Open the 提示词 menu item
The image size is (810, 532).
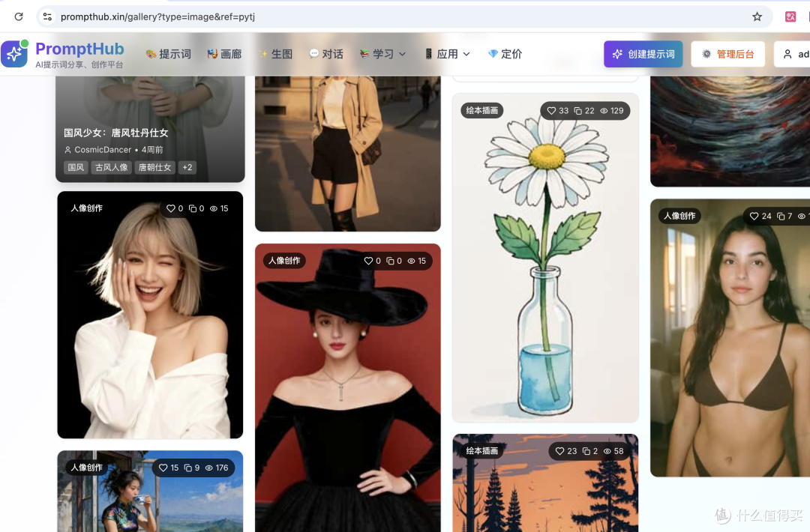[x=169, y=54]
